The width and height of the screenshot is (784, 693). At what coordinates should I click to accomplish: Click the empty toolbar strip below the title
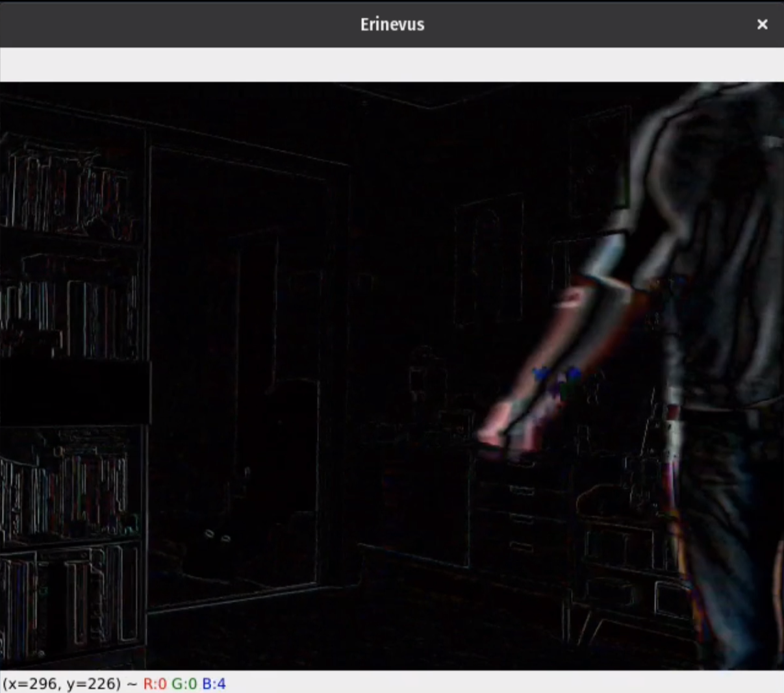pyautogui.click(x=392, y=64)
